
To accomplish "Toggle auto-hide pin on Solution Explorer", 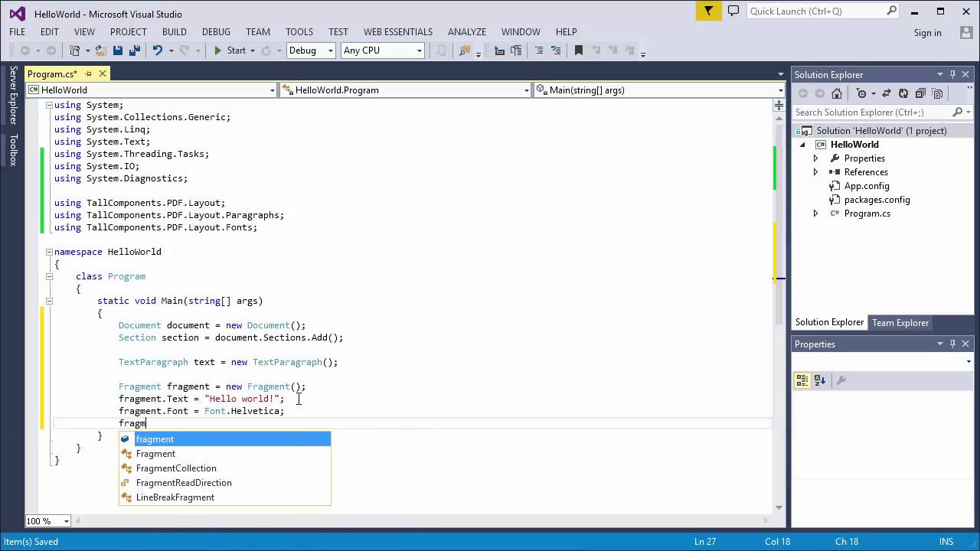I will pyautogui.click(x=952, y=74).
